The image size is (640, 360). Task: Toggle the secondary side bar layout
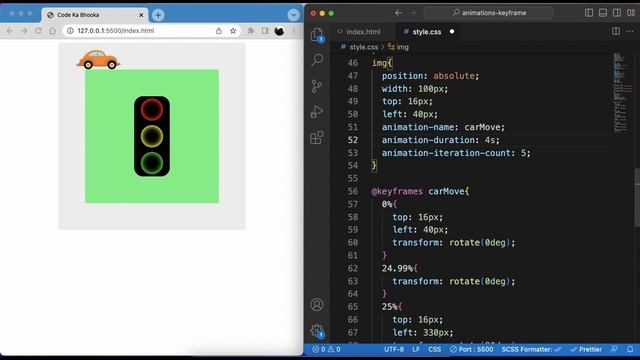tap(617, 13)
